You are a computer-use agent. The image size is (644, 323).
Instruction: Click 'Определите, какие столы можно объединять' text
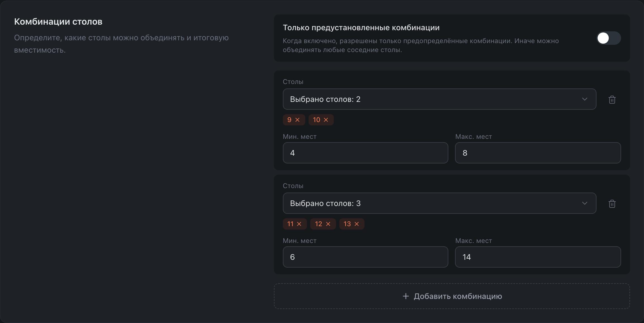click(121, 44)
